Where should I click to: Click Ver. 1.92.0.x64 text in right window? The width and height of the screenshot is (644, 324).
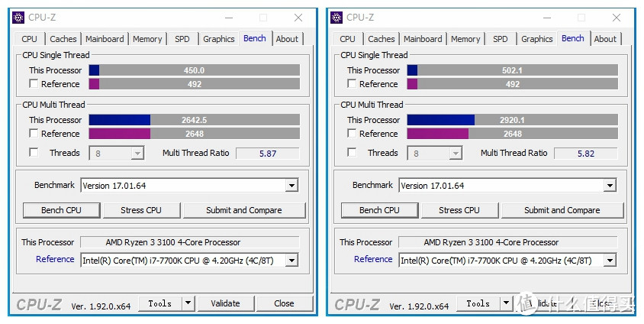420,306
